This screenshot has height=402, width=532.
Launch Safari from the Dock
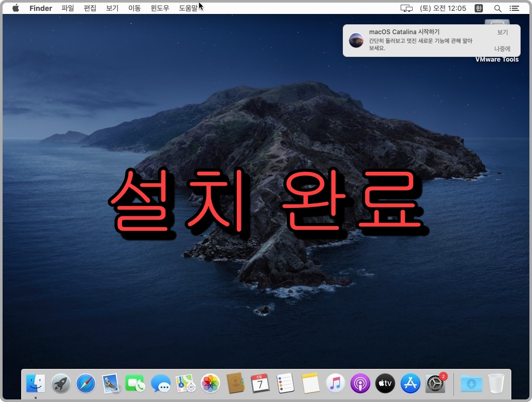click(85, 383)
